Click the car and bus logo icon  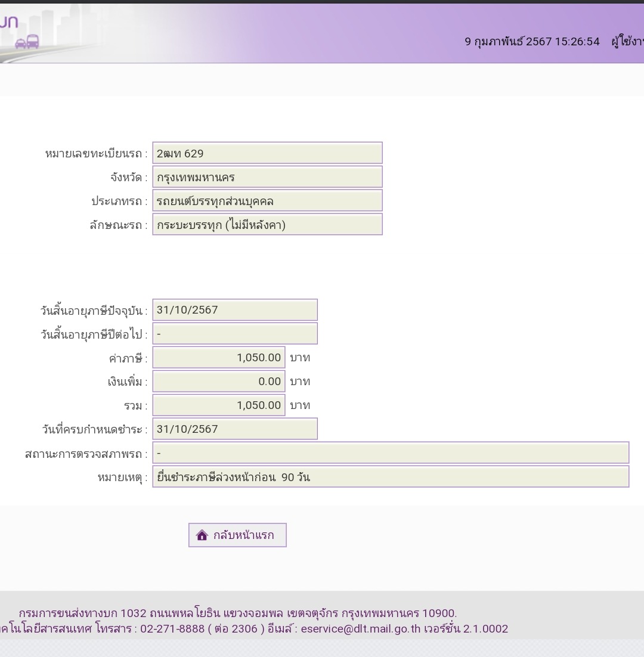click(27, 42)
